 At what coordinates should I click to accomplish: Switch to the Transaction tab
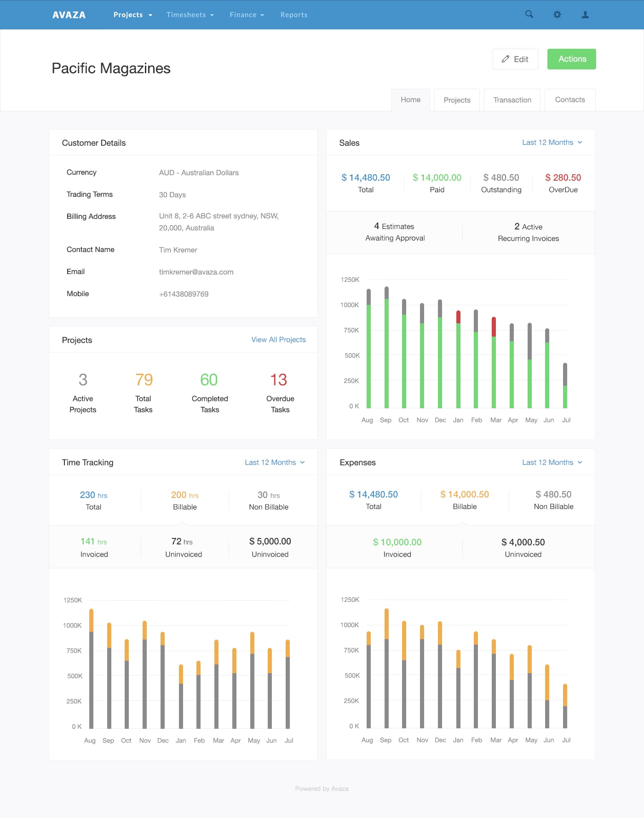(x=512, y=100)
